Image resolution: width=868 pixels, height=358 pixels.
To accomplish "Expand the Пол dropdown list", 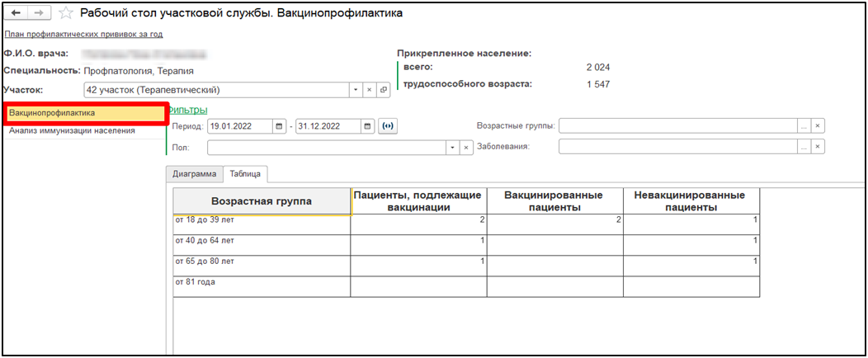I will [452, 148].
